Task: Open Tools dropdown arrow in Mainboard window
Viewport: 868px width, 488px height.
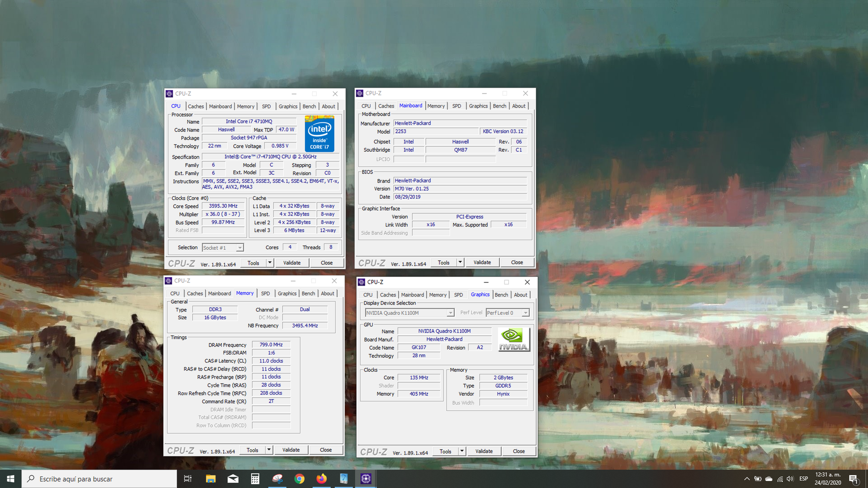Action: point(460,262)
